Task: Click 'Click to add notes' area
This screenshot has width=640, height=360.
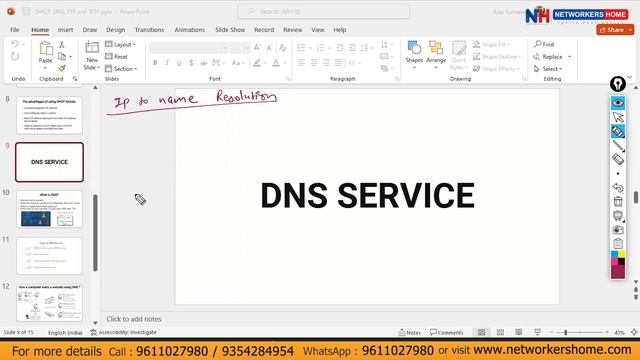Action: (134, 319)
